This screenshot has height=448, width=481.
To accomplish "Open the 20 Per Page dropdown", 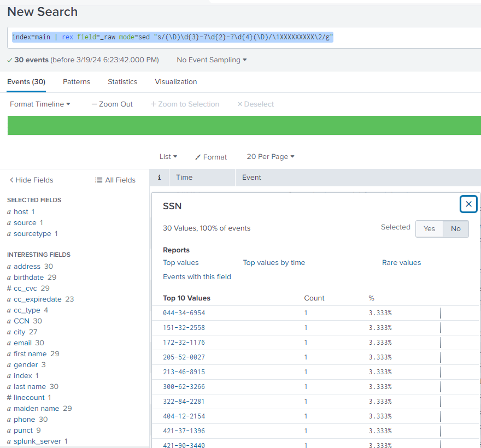I will (270, 157).
